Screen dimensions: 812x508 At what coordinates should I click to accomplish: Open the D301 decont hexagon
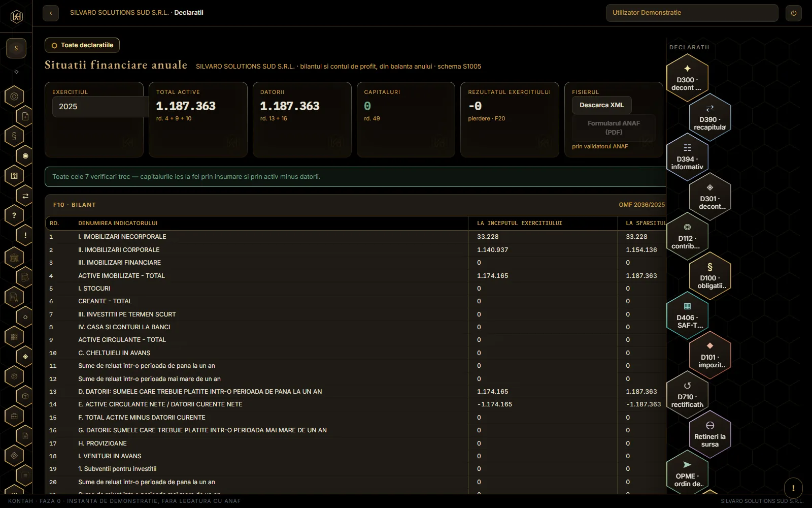pos(710,197)
